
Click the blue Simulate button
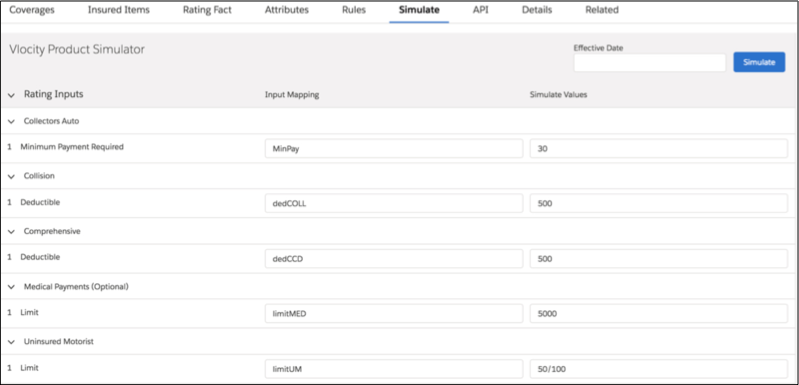(x=759, y=62)
